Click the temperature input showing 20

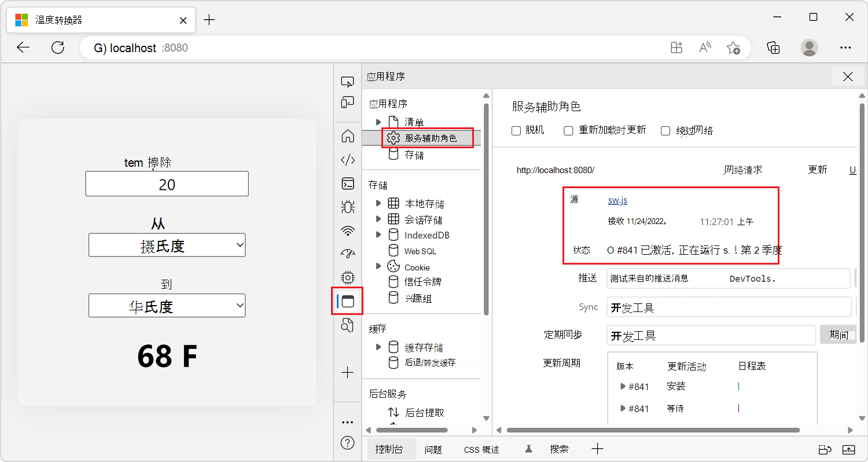click(167, 184)
